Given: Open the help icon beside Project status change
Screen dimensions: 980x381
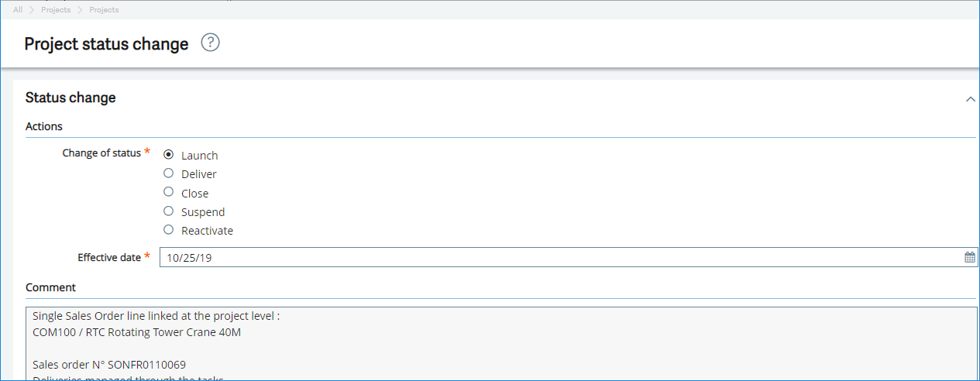Looking at the screenshot, I should pyautogui.click(x=211, y=43).
